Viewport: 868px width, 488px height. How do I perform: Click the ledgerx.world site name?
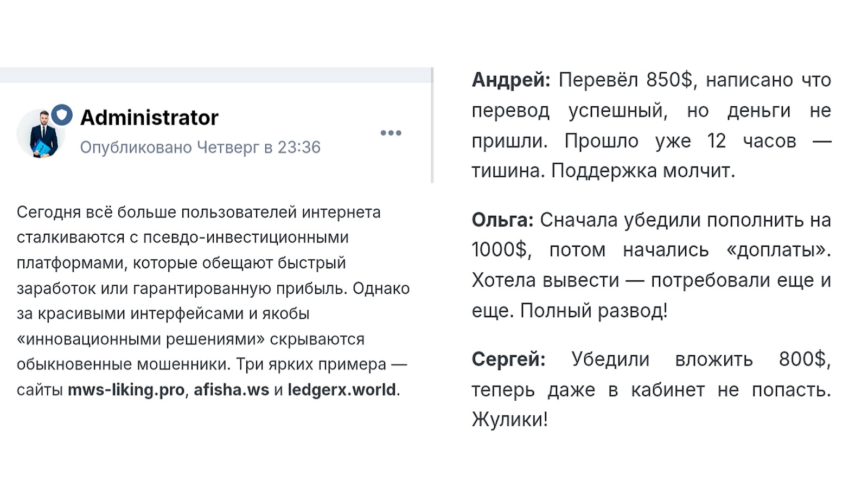(342, 390)
